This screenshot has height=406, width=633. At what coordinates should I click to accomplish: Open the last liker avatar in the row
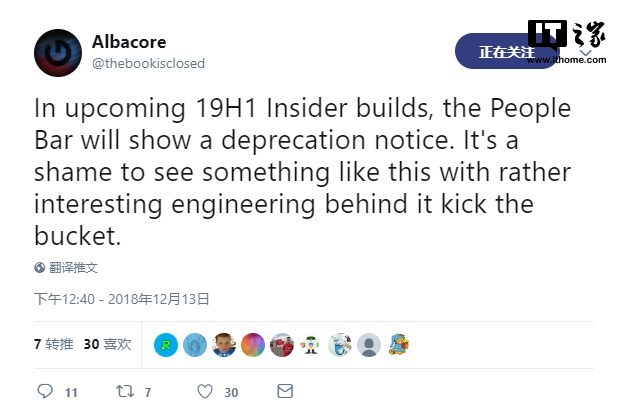pyautogui.click(x=398, y=345)
